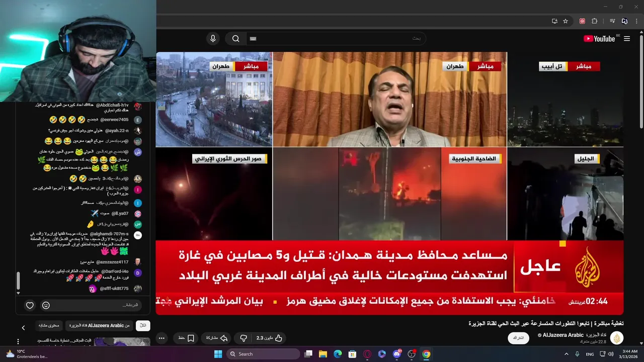The image size is (644, 362).
Task: Open Chrome extensions puzzle icon
Action: 595,21
